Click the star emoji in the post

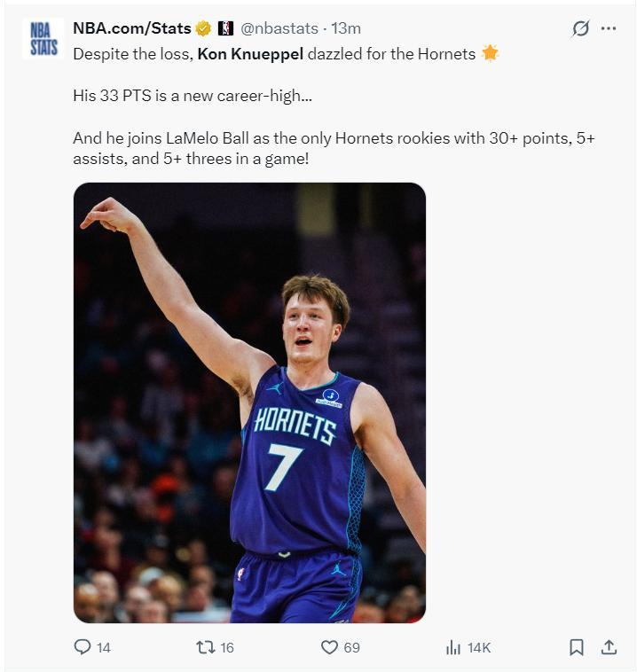(x=490, y=54)
